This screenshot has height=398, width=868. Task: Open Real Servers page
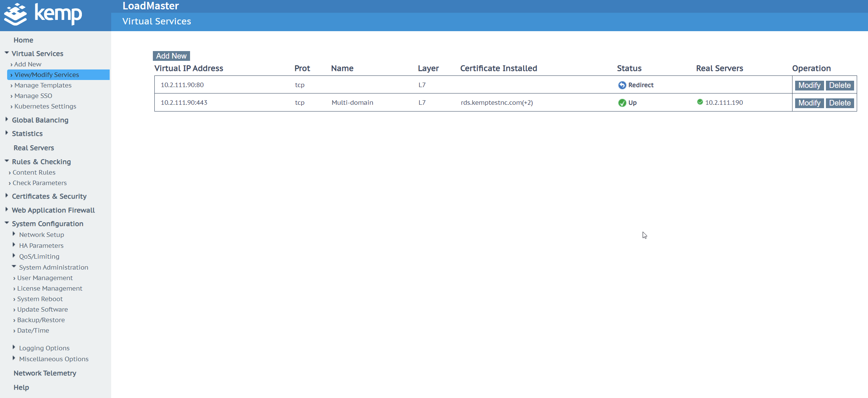34,148
